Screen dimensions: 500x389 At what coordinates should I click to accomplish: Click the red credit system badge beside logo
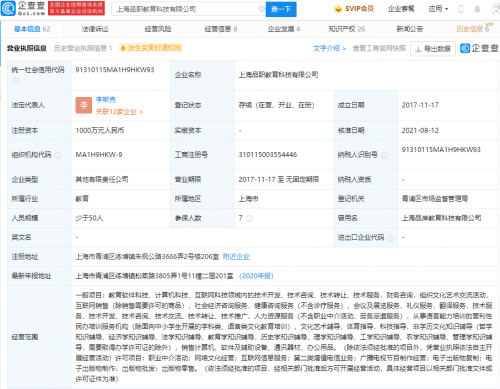coord(76,8)
